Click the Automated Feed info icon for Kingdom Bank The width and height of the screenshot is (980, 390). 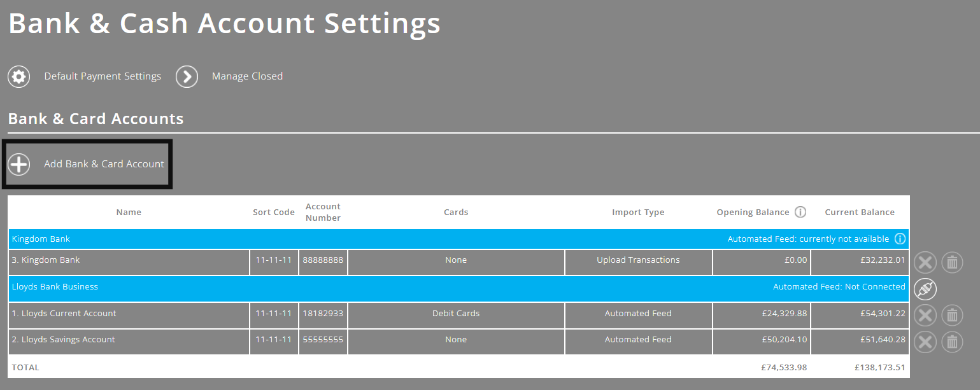click(900, 239)
